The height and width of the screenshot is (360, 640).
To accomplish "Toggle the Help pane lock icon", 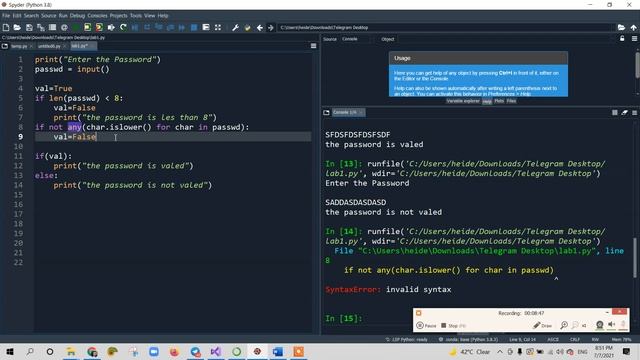I will 622,38.
